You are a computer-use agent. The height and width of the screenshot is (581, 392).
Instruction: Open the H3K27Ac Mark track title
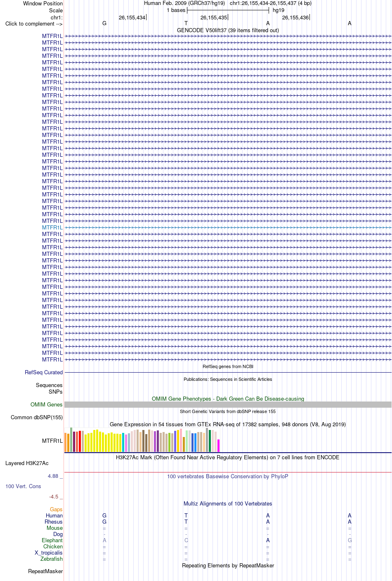(228, 457)
